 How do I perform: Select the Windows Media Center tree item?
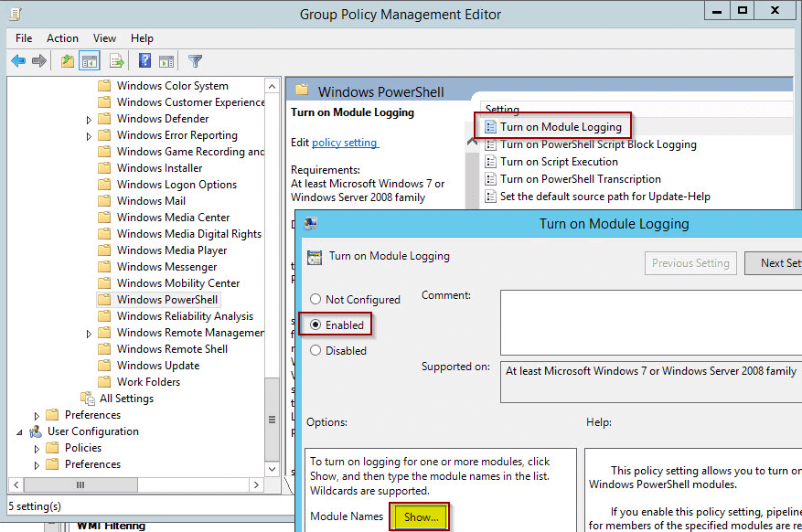pyautogui.click(x=174, y=218)
